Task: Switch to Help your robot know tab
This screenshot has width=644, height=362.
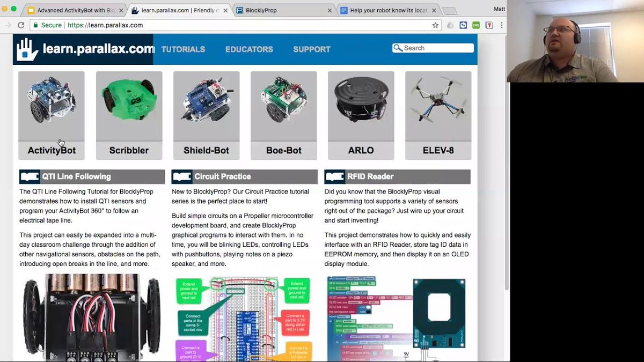Action: tap(387, 10)
